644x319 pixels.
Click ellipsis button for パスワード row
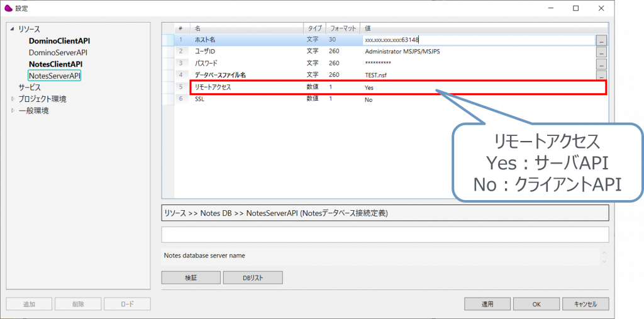(x=601, y=64)
